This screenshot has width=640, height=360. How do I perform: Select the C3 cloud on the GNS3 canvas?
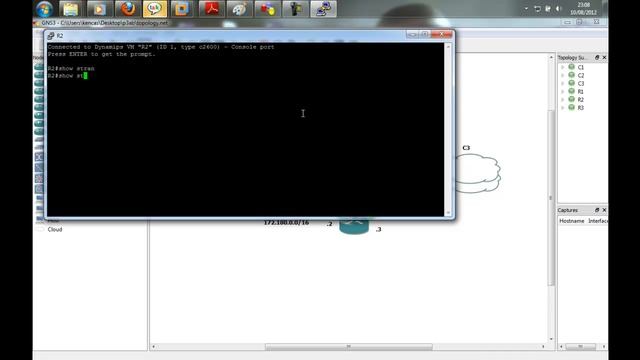pos(478,173)
